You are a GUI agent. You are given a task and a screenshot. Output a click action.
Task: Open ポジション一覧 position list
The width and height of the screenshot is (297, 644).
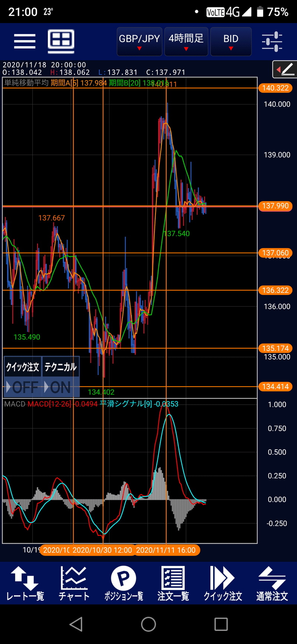124,583
